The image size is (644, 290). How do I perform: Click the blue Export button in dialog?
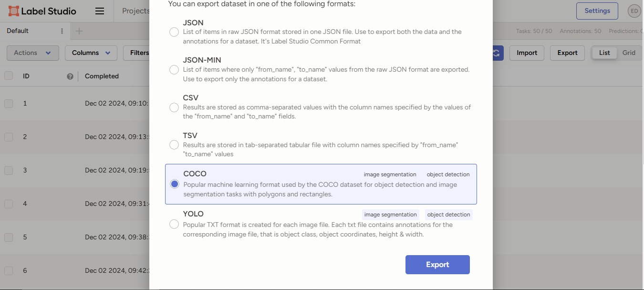coord(437,265)
